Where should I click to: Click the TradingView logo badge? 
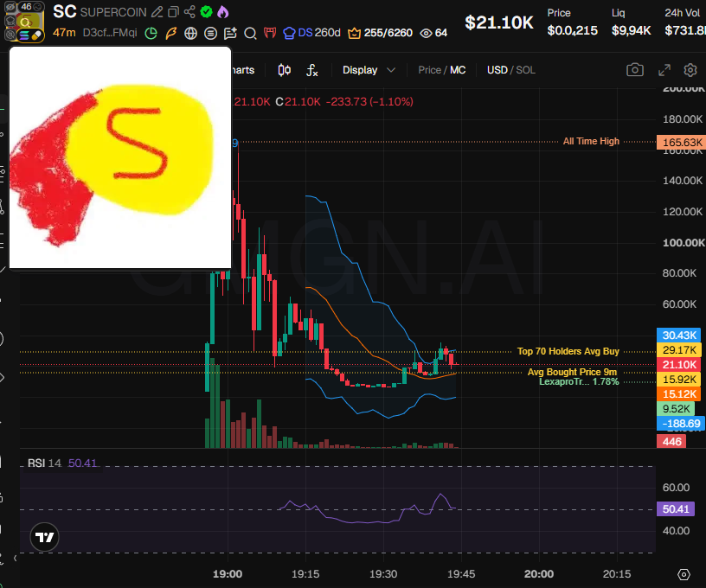(44, 537)
